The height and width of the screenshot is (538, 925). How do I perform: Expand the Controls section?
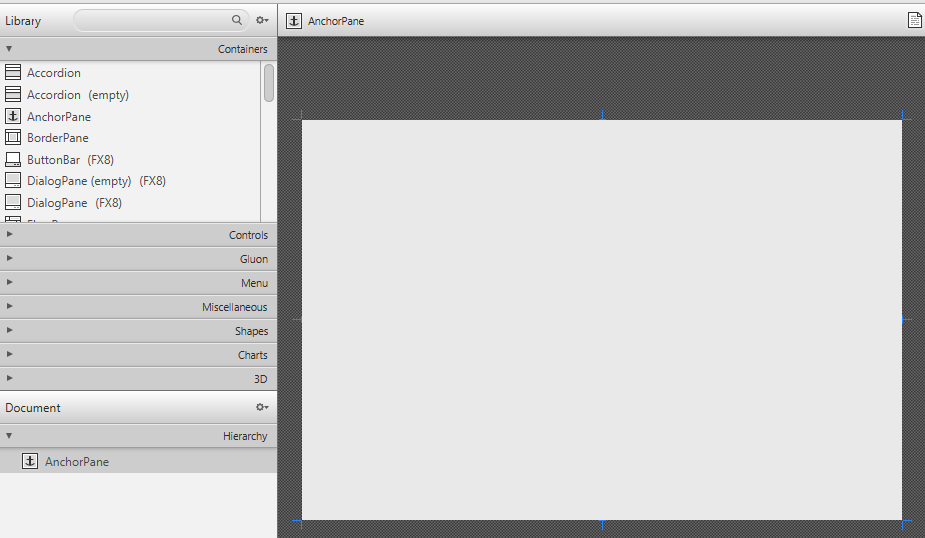coord(9,234)
